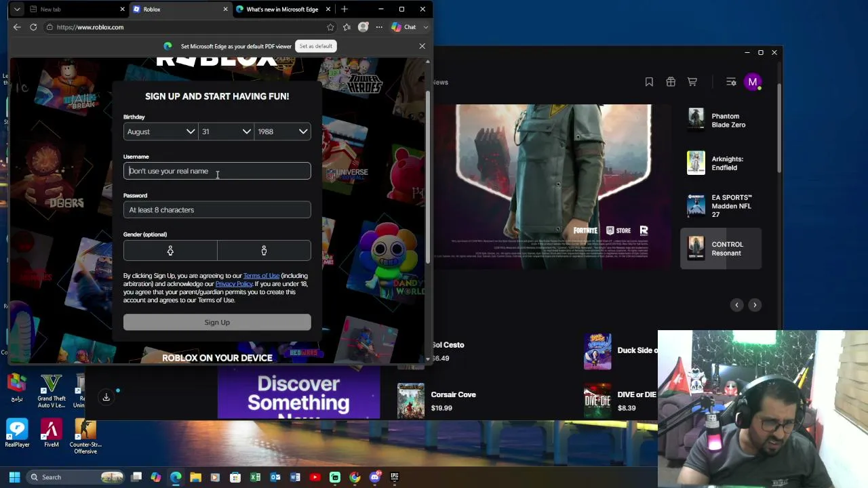Open Epic Games Launcher from taskbar
This screenshot has height=488, width=868.
pyautogui.click(x=394, y=477)
